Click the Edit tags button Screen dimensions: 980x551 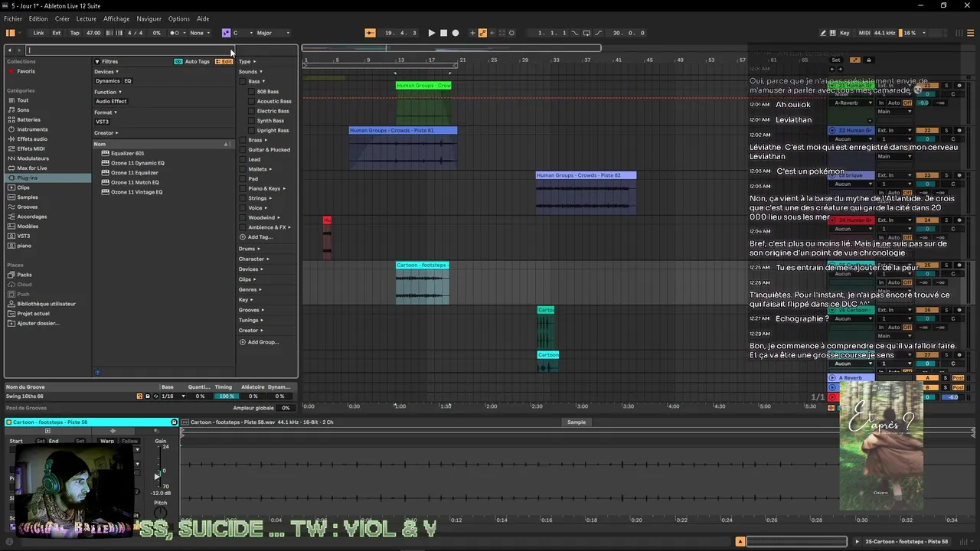tap(224, 61)
